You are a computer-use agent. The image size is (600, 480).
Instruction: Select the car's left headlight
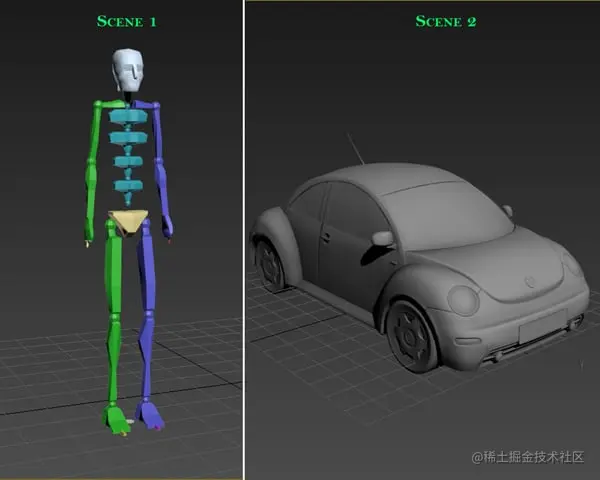[x=463, y=300]
